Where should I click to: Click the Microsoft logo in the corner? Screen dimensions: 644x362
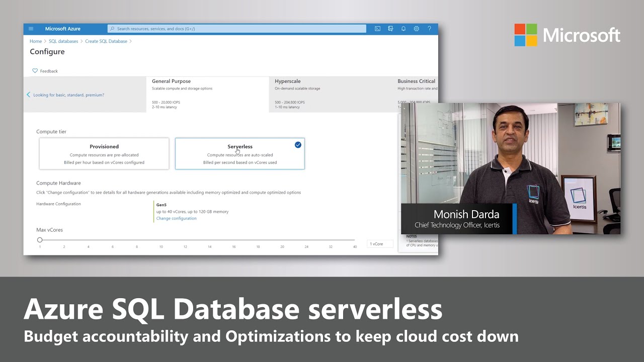pyautogui.click(x=568, y=35)
